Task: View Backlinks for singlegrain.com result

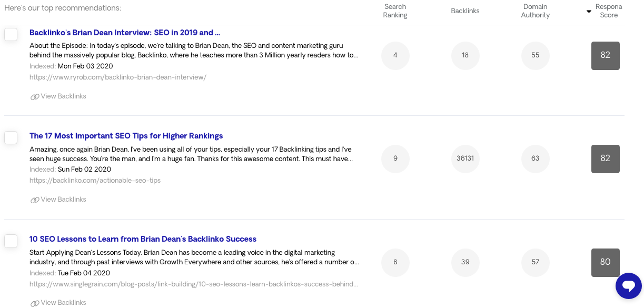Action: click(63, 303)
